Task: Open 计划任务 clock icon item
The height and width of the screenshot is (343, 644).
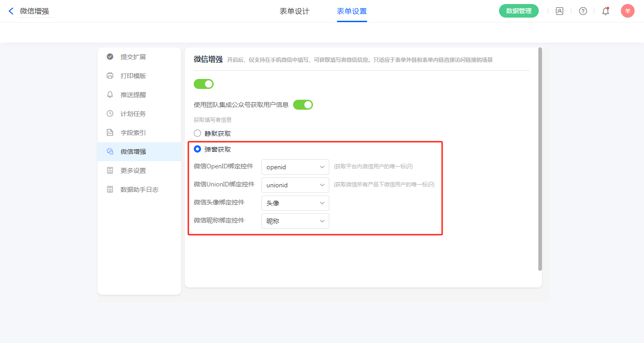Action: coord(133,114)
